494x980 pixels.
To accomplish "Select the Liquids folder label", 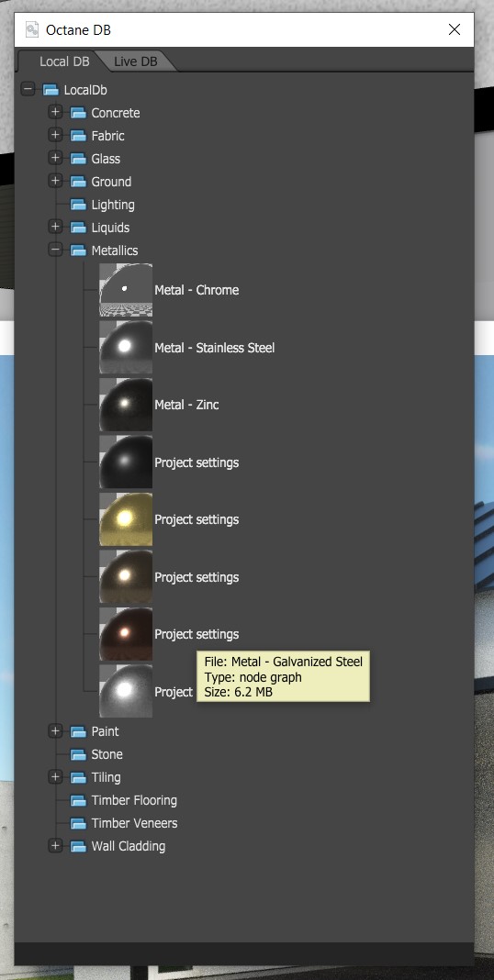I will coord(110,228).
